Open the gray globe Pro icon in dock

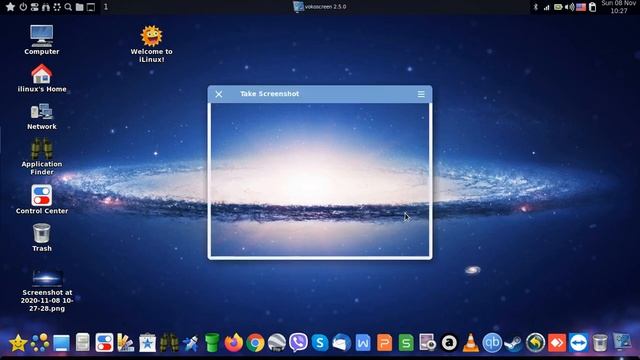pyautogui.click(x=277, y=343)
